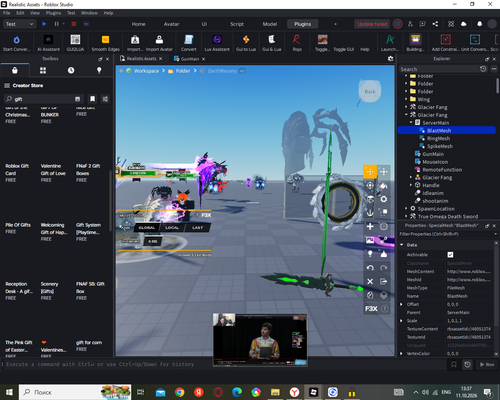Image resolution: width=500 pixels, height=400 pixels.
Task: Select the F3X lighting bulb tool
Action: [x=370, y=254]
